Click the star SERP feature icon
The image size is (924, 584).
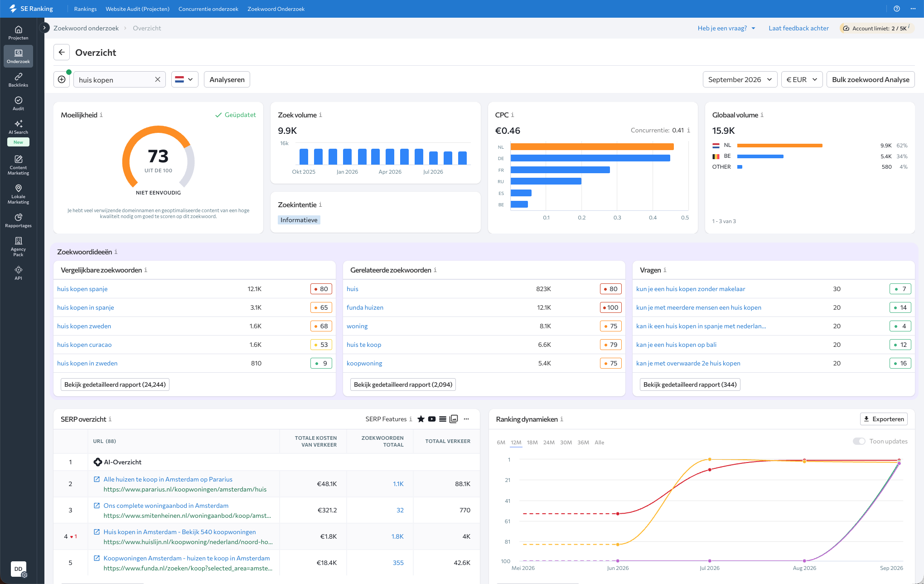click(x=421, y=419)
